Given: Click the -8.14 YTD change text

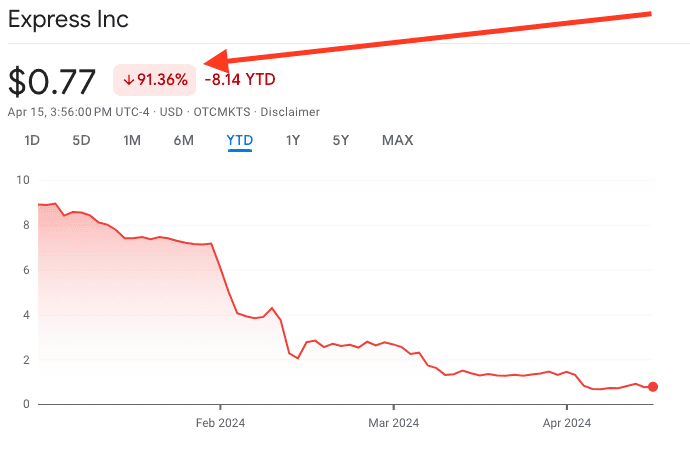Looking at the screenshot, I should click(x=240, y=80).
